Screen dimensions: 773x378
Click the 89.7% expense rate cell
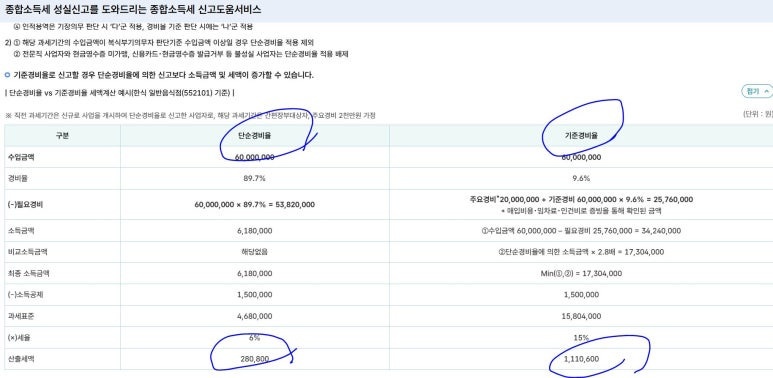pyautogui.click(x=254, y=178)
